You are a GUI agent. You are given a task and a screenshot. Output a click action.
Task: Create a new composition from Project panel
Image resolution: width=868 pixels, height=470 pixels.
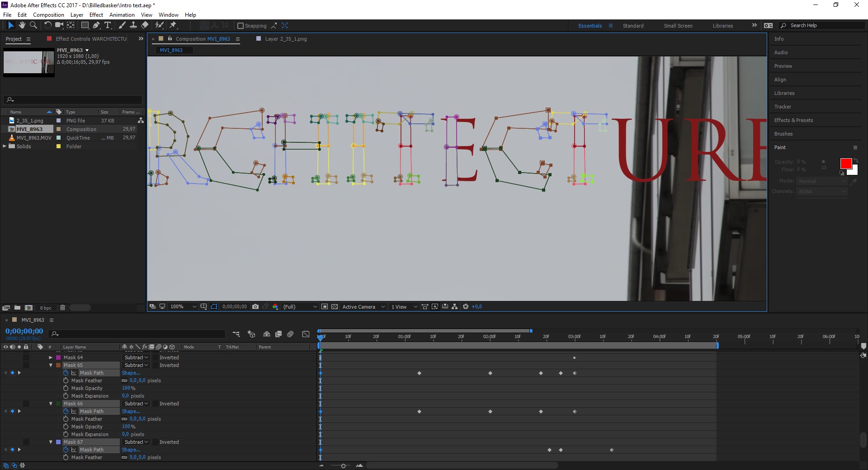[x=28, y=308]
